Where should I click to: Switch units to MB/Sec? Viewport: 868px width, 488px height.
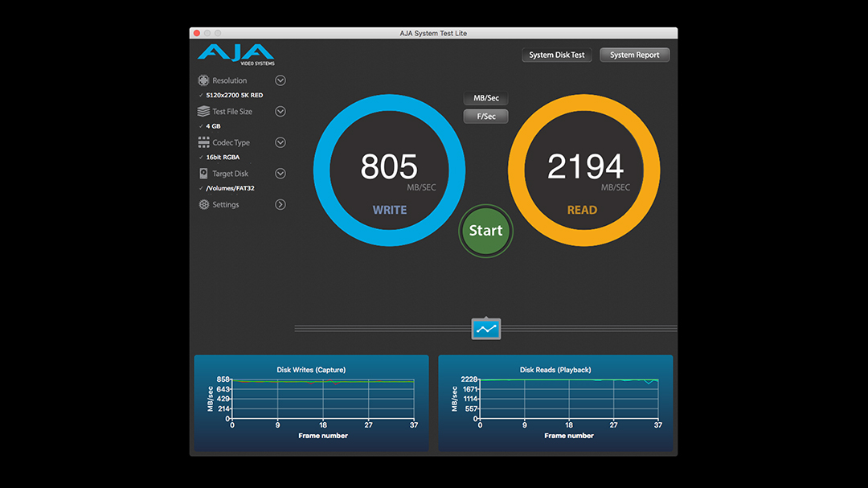click(486, 98)
